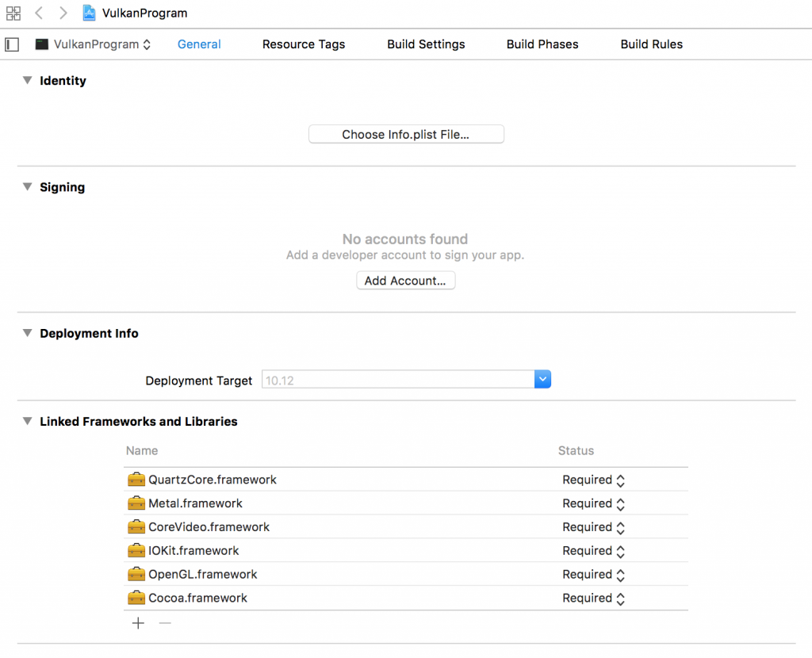
Task: Change OpenGL.framework status with its stepper
Action: tap(619, 574)
